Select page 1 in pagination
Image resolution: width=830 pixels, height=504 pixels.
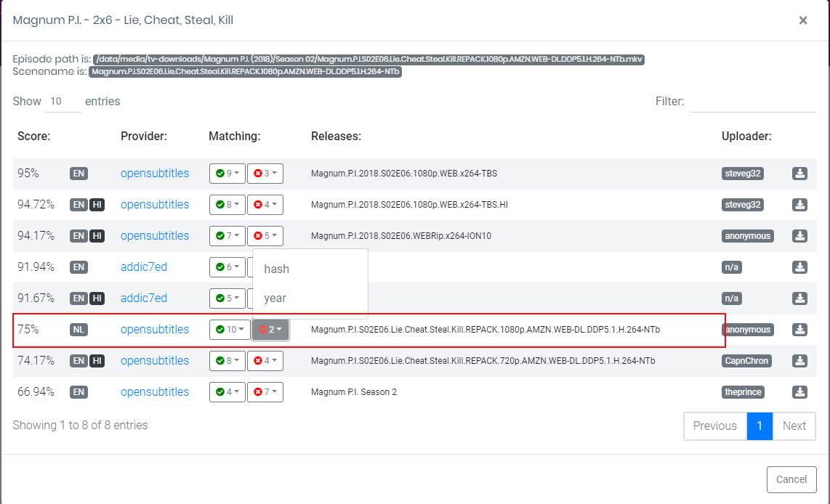[760, 426]
